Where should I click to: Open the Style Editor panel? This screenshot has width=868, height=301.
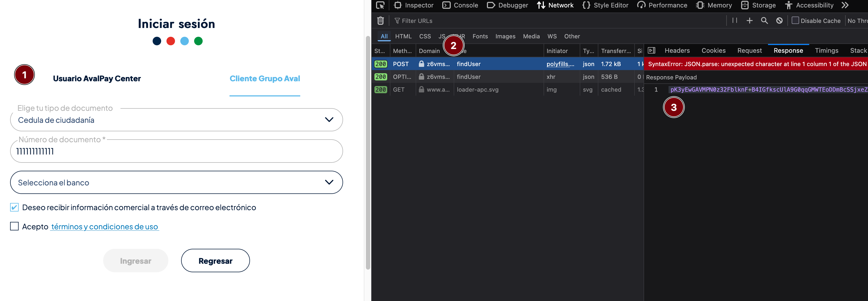[x=605, y=5]
